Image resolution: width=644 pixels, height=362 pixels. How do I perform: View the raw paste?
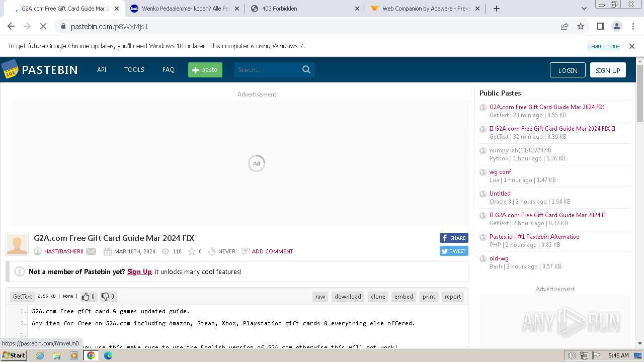[x=320, y=297]
